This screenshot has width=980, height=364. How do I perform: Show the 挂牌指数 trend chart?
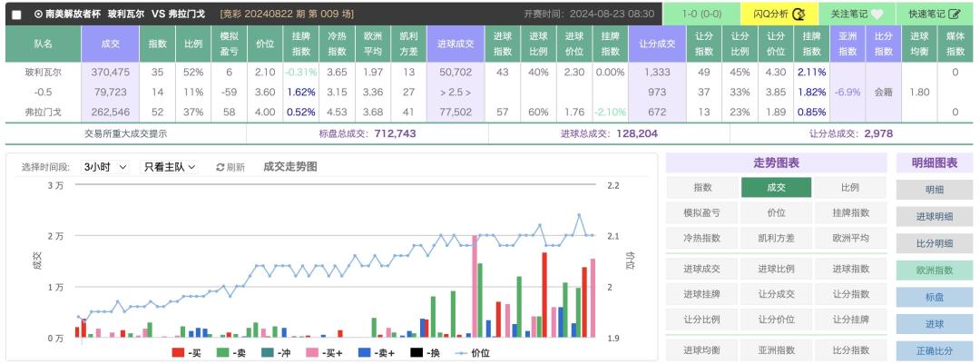pos(850,212)
